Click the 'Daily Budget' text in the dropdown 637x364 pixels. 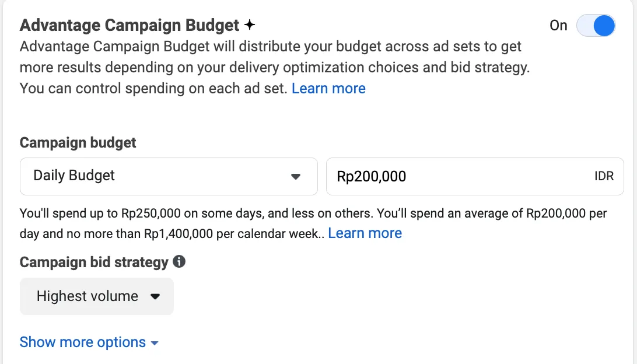point(74,176)
